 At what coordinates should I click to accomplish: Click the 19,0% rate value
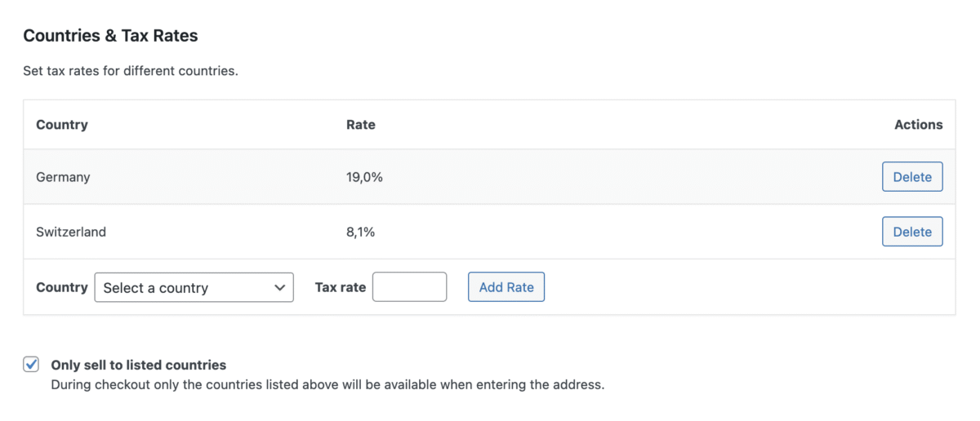pos(364,177)
